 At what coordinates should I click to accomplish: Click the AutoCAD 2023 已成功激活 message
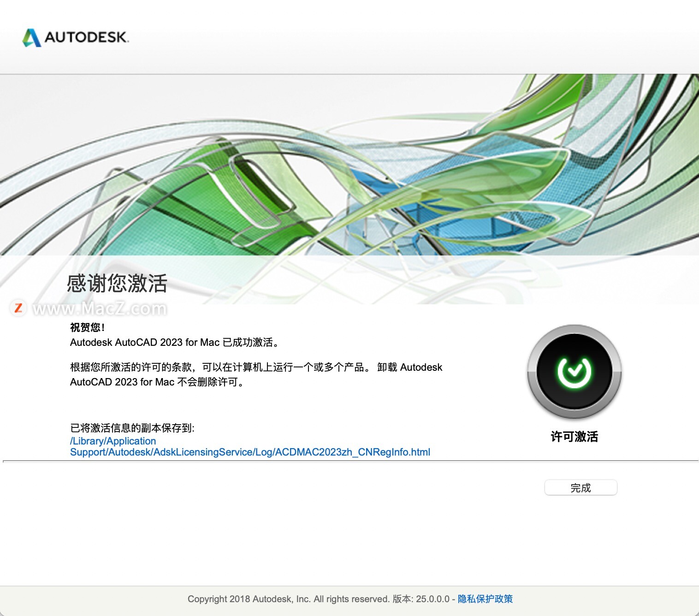tap(174, 342)
